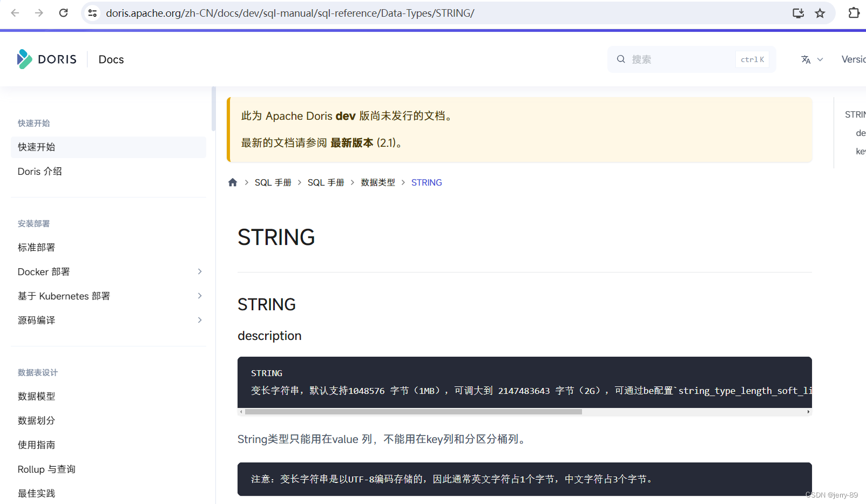Open the browser extensions icon
866x504 pixels.
point(854,12)
